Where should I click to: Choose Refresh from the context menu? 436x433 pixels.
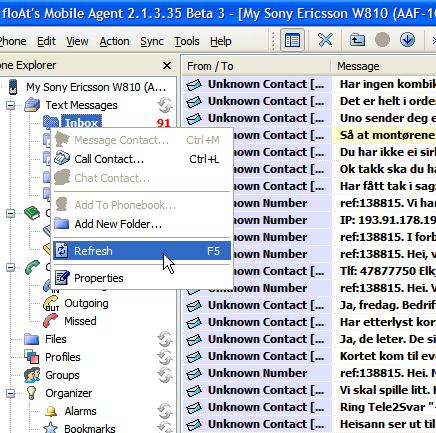142,251
